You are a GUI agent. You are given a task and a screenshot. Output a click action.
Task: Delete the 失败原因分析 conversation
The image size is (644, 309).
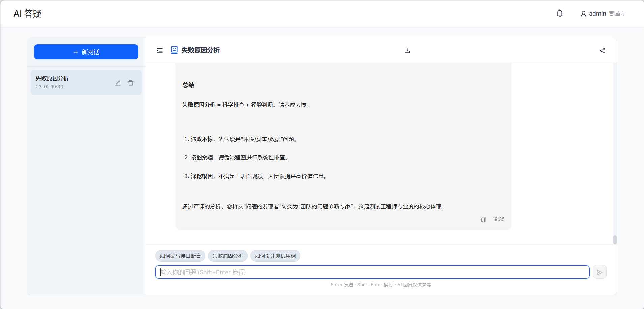131,83
